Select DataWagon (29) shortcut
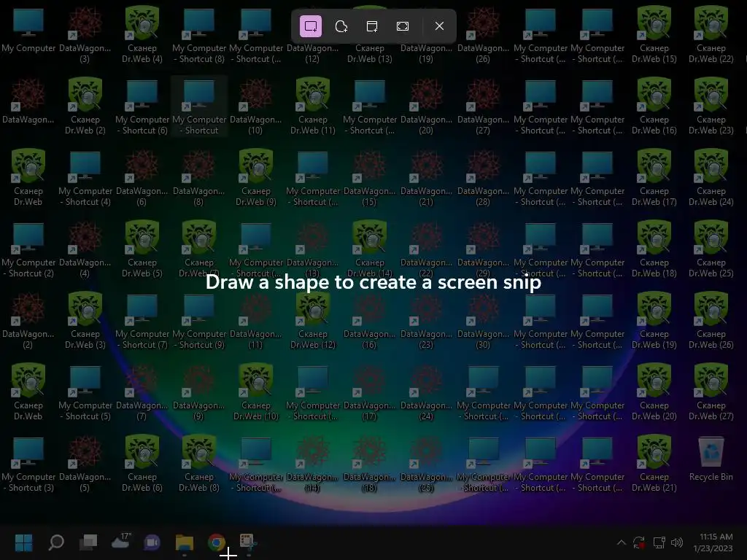 point(483,249)
